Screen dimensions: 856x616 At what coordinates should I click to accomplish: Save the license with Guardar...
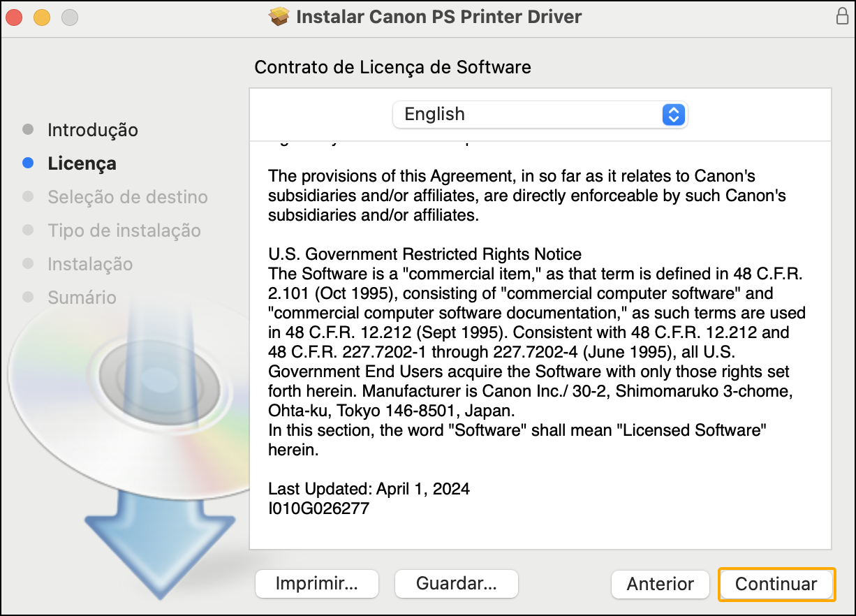[457, 584]
